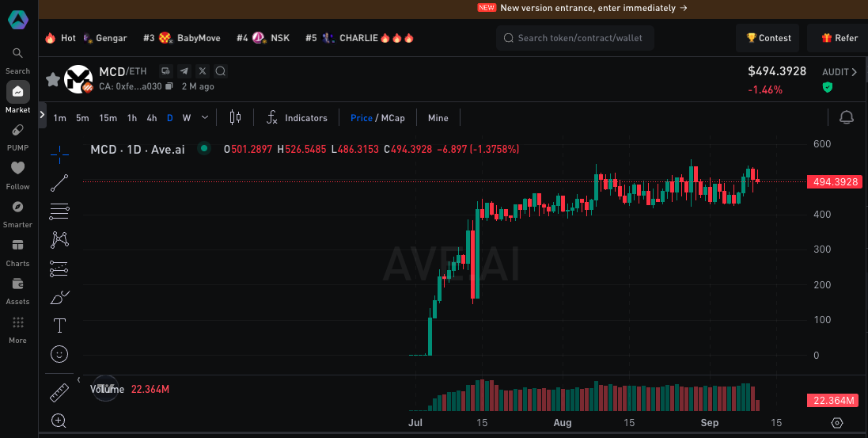The image size is (868, 438).
Task: Add MCD to favorites star
Action: 52,79
